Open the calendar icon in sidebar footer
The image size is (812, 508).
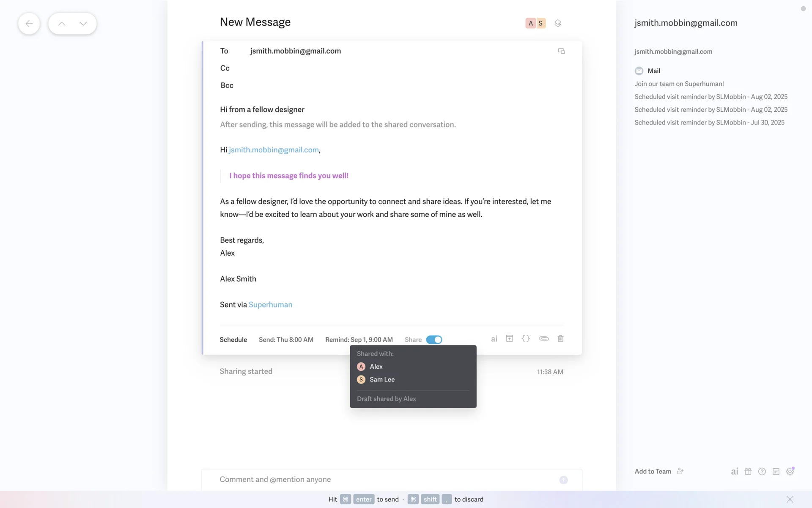point(776,472)
